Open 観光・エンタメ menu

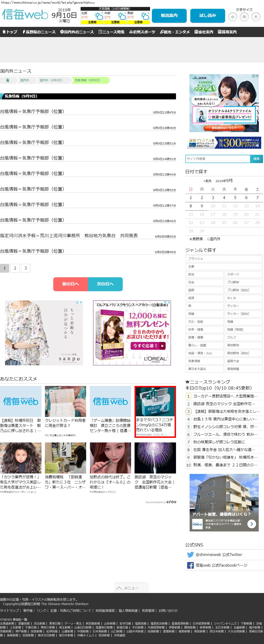(x=175, y=32)
